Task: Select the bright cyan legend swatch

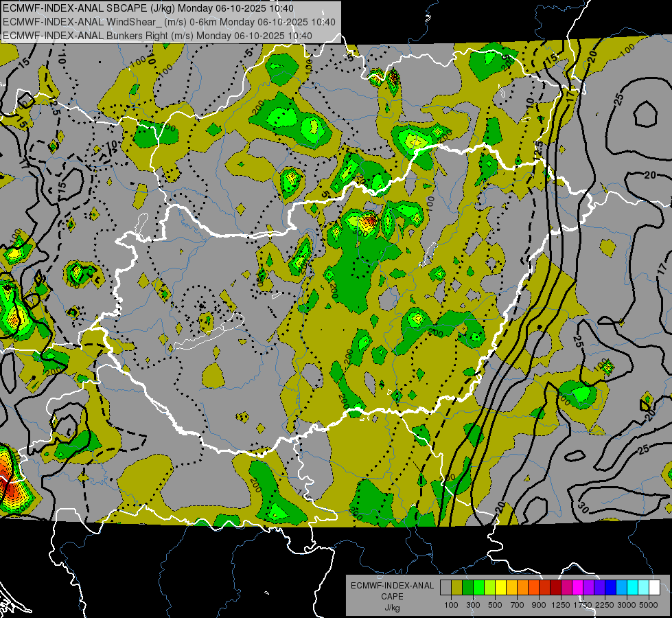Action: click(x=632, y=587)
